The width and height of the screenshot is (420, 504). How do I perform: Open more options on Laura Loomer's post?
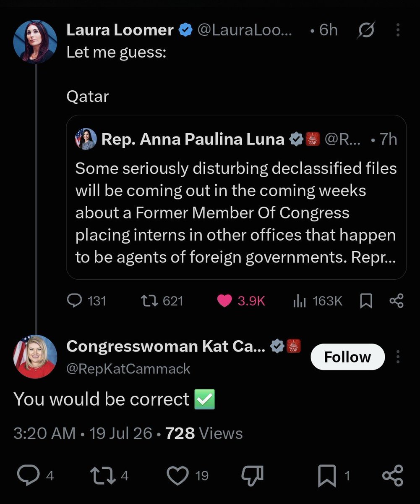click(x=398, y=30)
